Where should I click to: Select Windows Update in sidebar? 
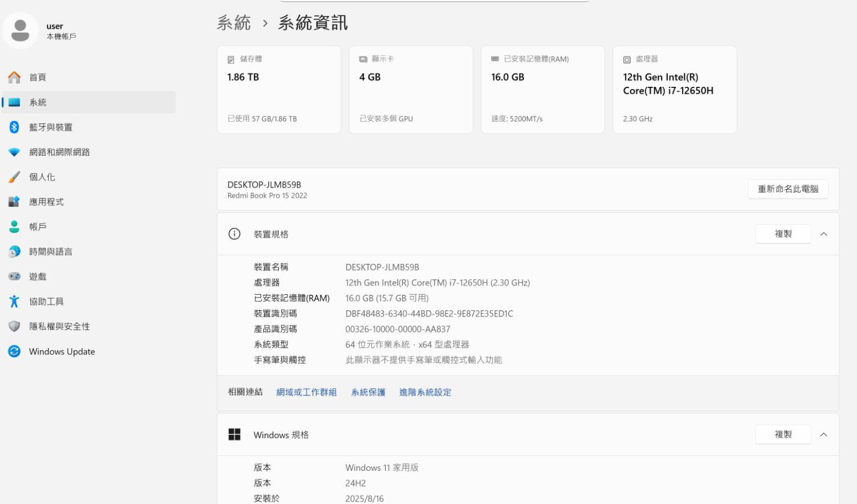tap(89, 351)
